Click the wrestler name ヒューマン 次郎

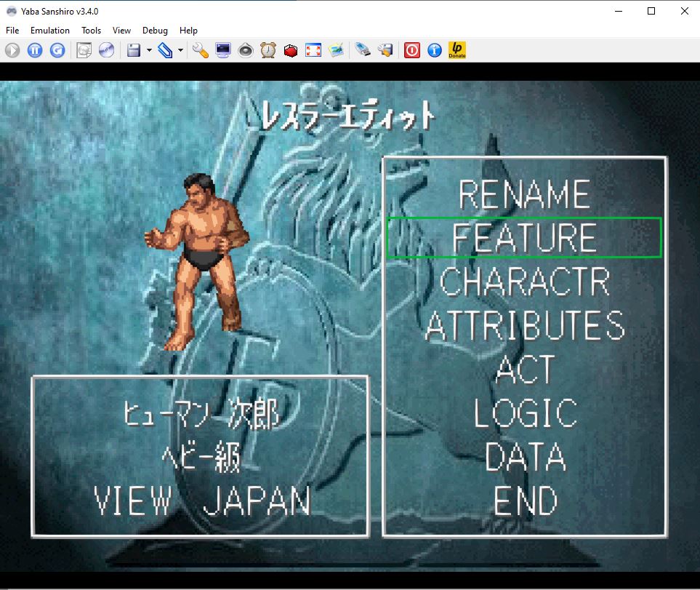[x=201, y=413]
